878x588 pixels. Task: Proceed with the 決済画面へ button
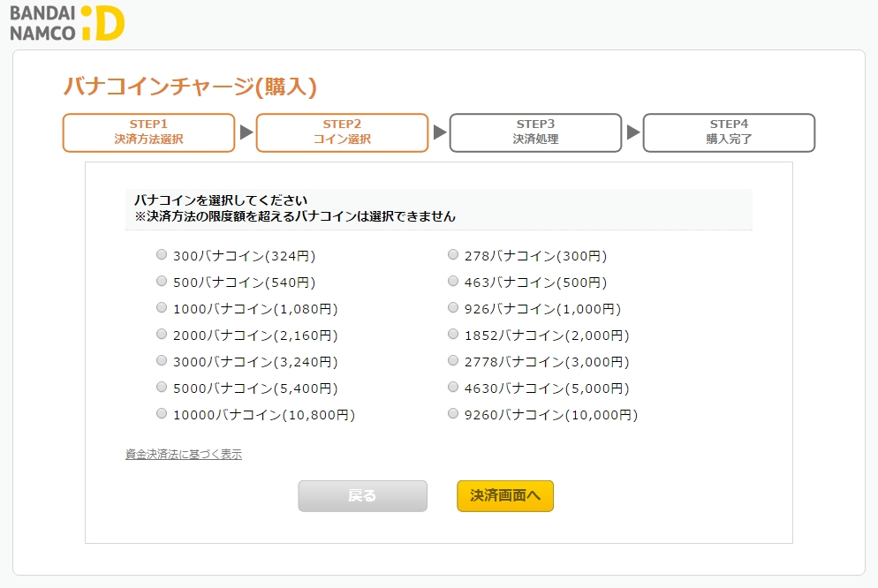coord(504,496)
